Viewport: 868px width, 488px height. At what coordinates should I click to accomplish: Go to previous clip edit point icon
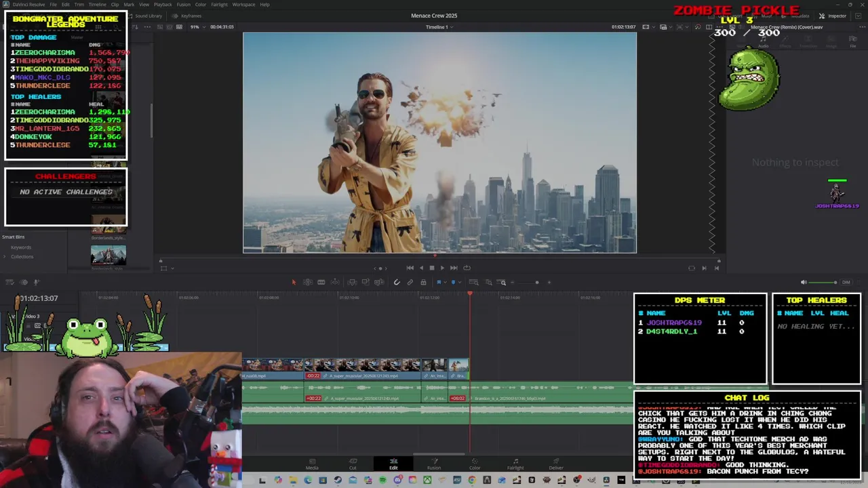716,268
